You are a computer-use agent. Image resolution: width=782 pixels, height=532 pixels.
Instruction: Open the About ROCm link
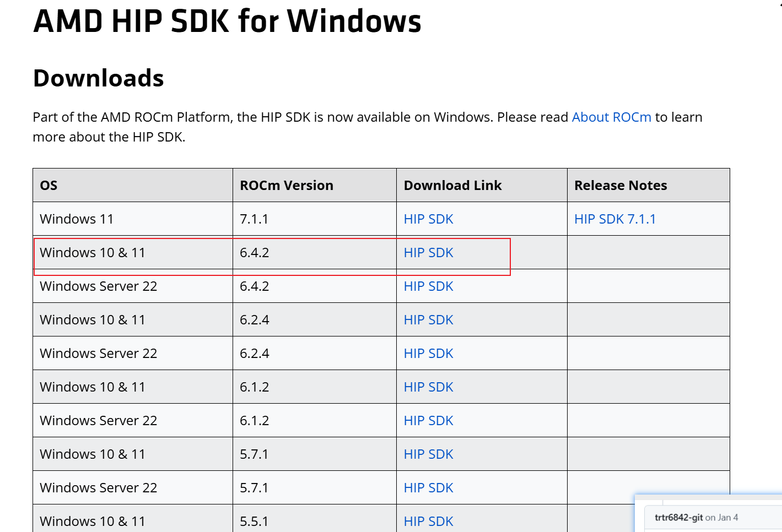pyautogui.click(x=612, y=117)
